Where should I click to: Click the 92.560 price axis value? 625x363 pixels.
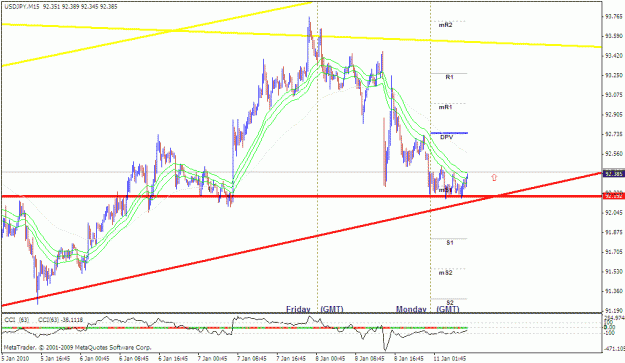(614, 154)
